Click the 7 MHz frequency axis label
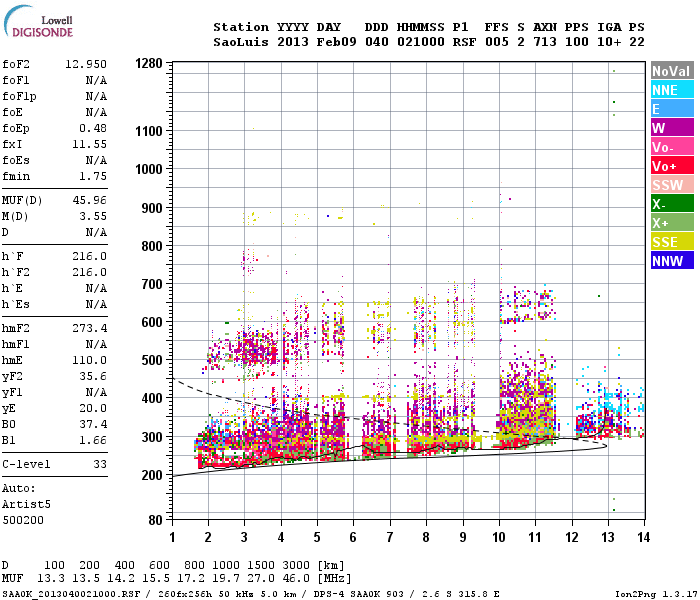This screenshot has width=700, height=600. tap(390, 537)
